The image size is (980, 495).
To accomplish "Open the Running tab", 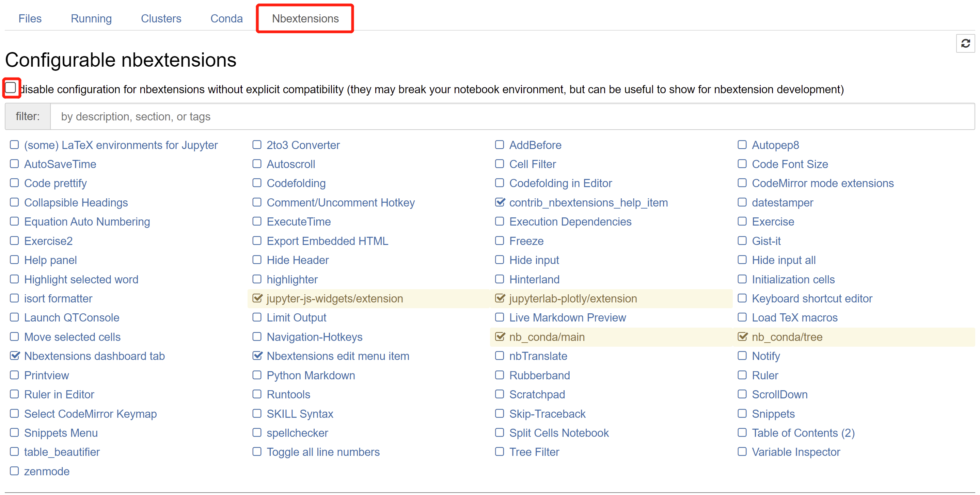I will click(x=91, y=18).
